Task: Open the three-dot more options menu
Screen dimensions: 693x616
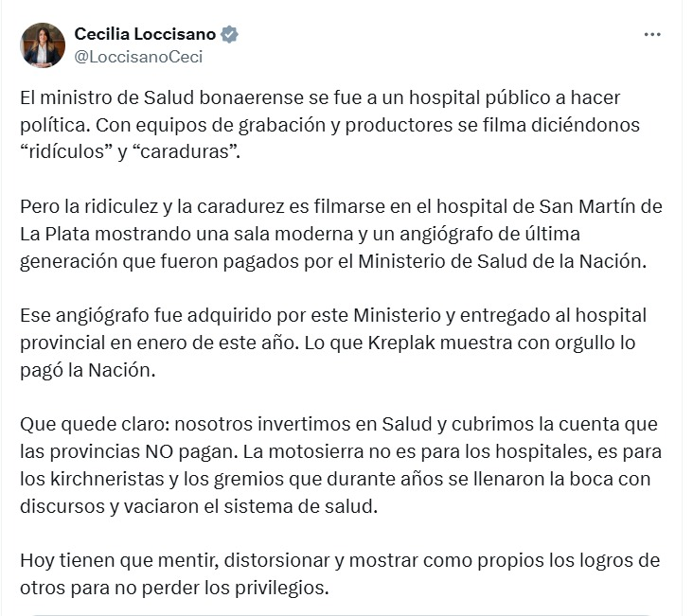Action: (652, 34)
